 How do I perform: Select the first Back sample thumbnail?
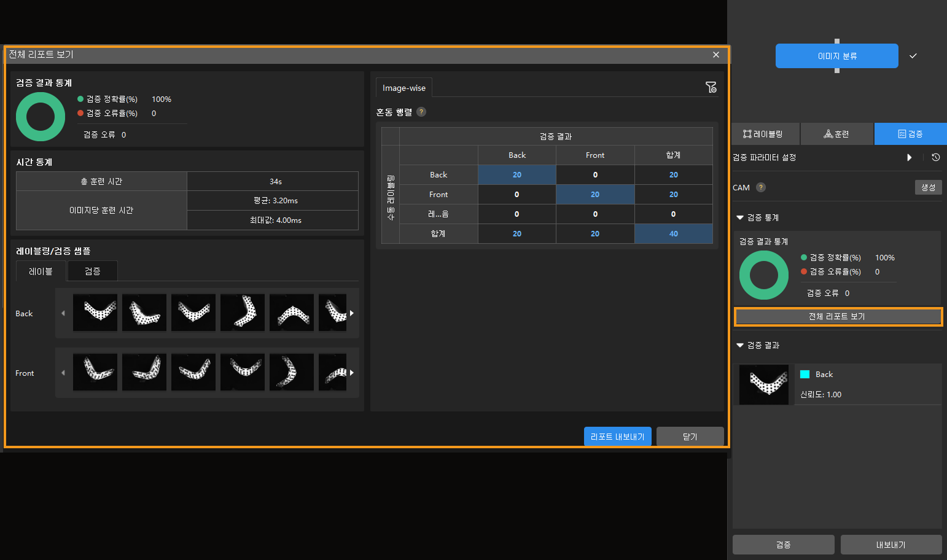tap(95, 313)
